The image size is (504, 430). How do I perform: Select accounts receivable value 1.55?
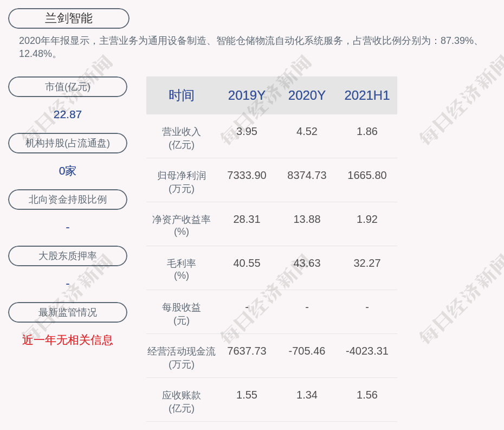pos(247,395)
